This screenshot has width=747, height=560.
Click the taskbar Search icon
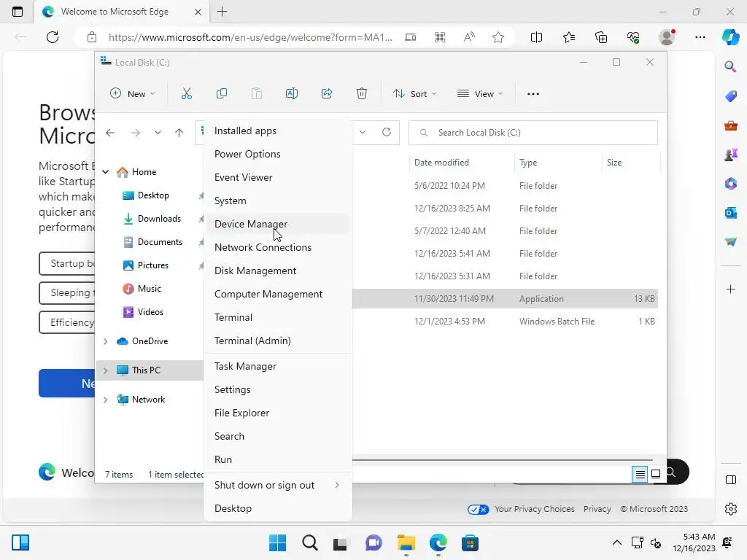pos(309,542)
